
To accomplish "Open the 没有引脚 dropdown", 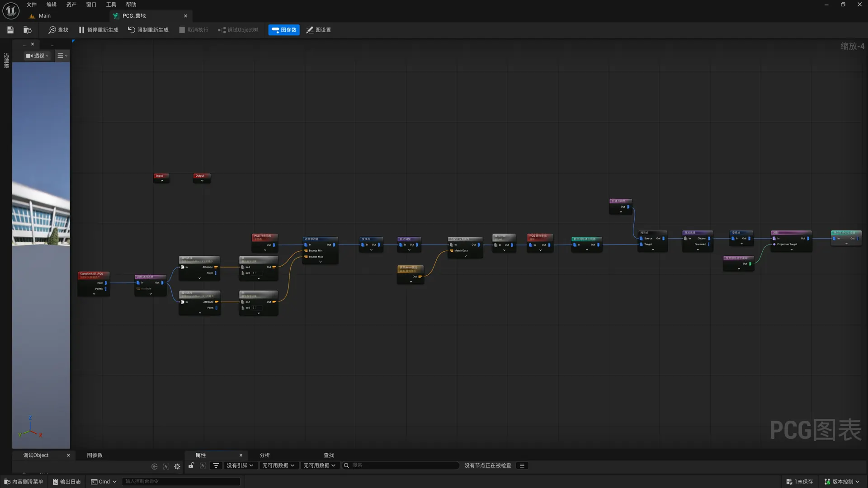I will tap(240, 465).
